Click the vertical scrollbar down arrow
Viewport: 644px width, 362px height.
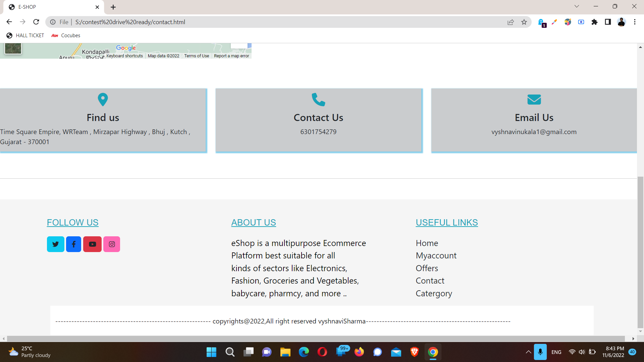point(641,331)
